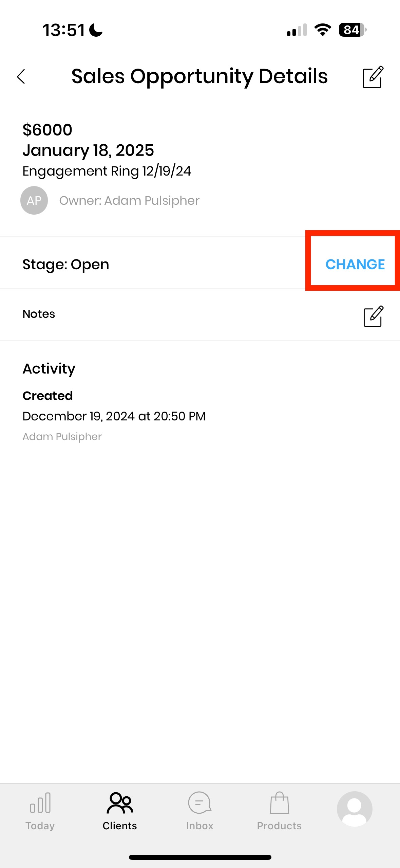Tap the Wi-Fi status icon
Viewport: 400px width, 868px height.
pyautogui.click(x=323, y=30)
